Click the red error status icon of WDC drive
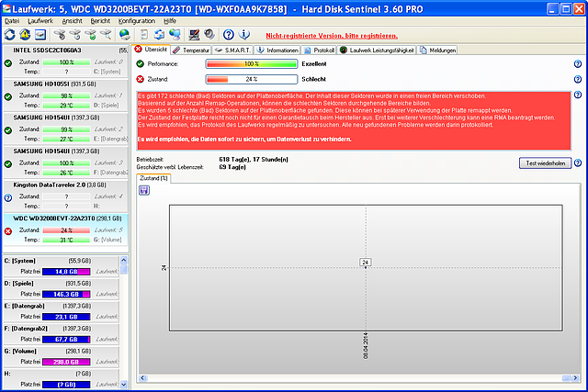Viewport: 588px width, 392px height. tap(8, 231)
